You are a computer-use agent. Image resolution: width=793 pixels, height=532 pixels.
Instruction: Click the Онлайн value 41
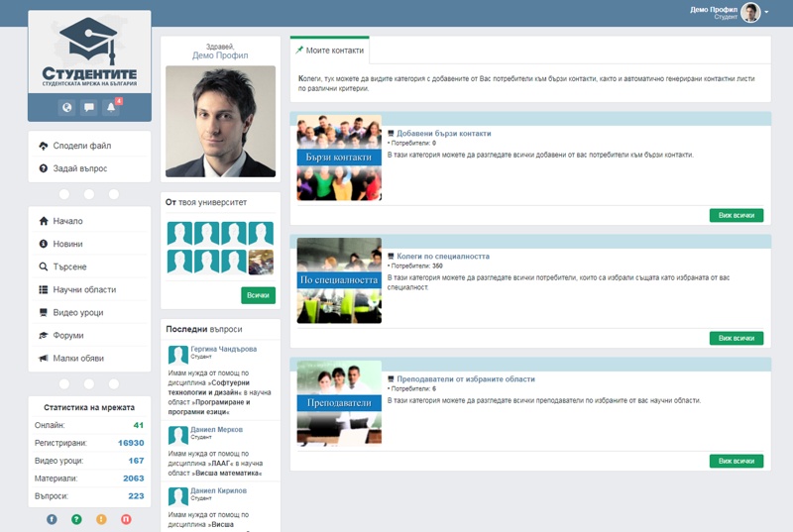(139, 425)
